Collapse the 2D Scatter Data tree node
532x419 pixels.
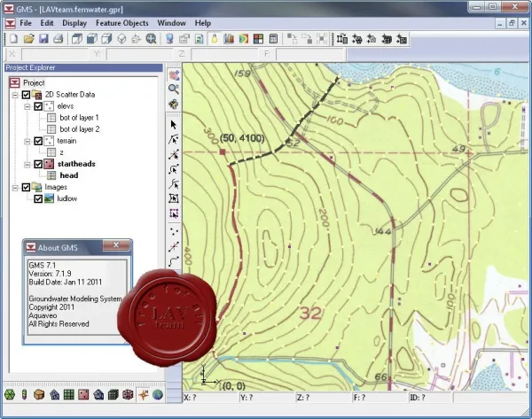(x=15, y=95)
